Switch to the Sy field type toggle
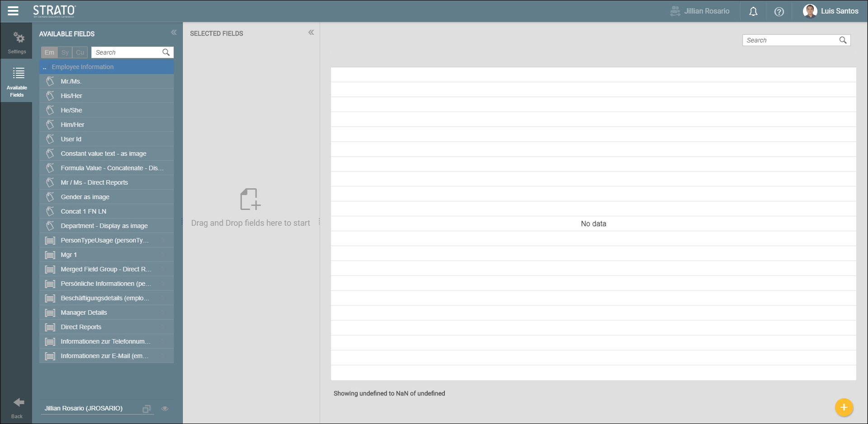868x424 pixels. pyautogui.click(x=65, y=52)
